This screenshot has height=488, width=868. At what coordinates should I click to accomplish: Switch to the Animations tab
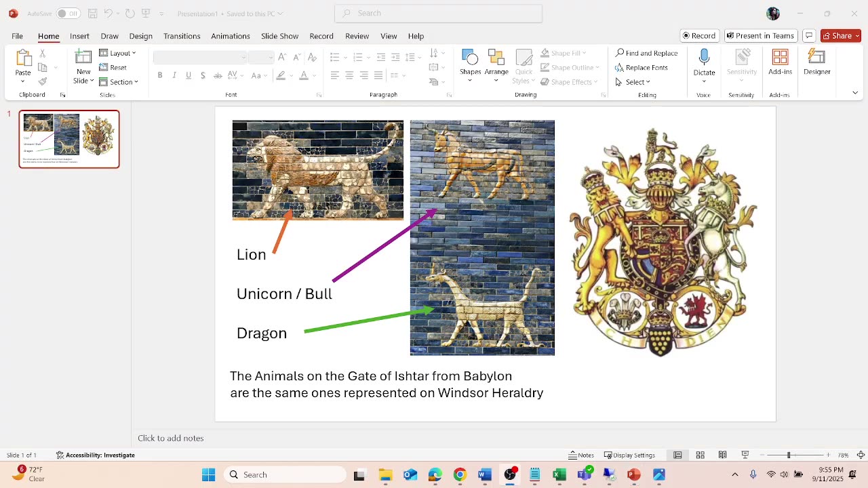[x=231, y=36]
